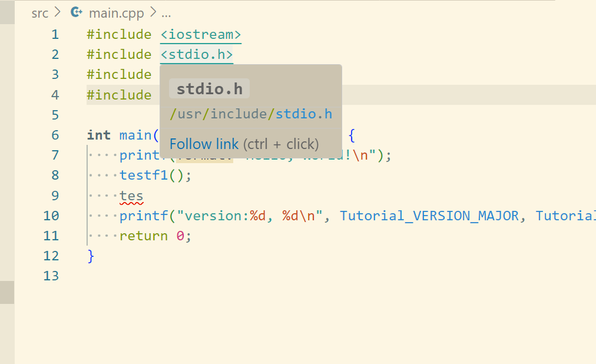This screenshot has width=596, height=364.
Task: Click the highlighted include on line 4
Action: click(x=120, y=94)
